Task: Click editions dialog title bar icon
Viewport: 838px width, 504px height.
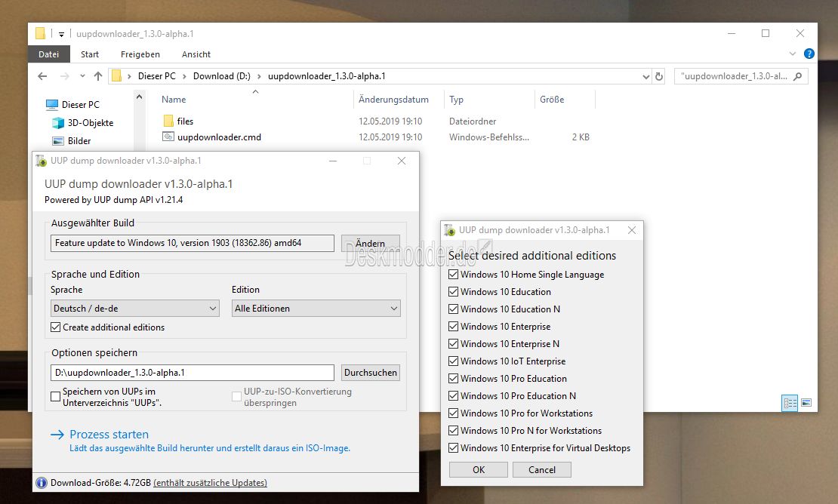Action: tap(449, 230)
